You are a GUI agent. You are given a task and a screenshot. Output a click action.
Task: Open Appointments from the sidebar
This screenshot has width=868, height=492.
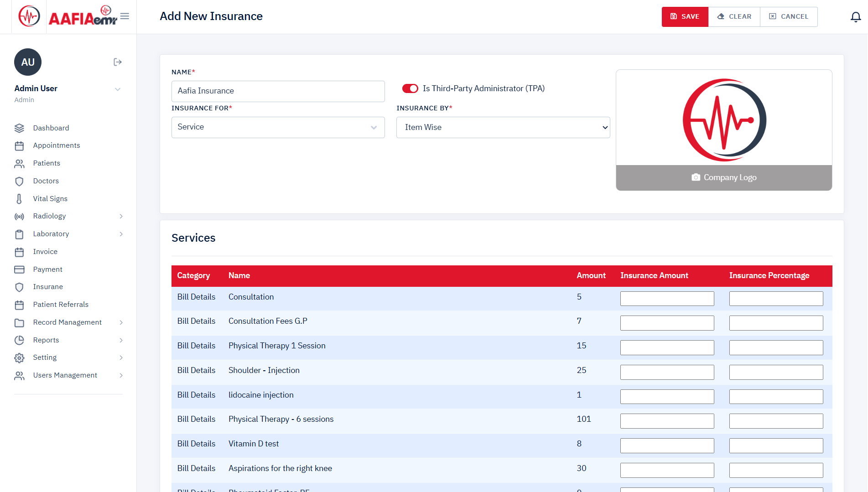(56, 145)
